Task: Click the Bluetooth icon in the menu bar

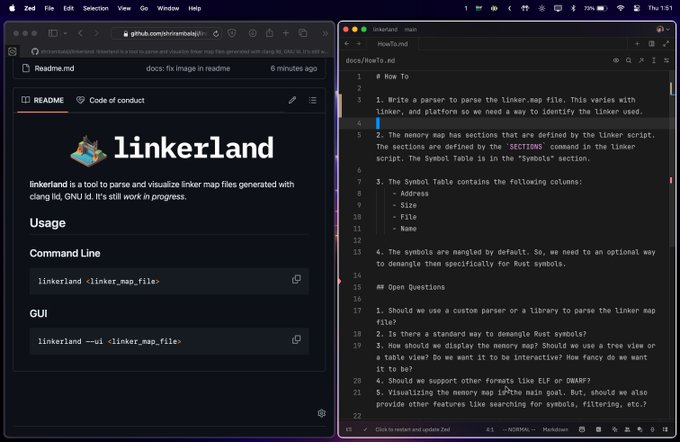Action: (573, 8)
